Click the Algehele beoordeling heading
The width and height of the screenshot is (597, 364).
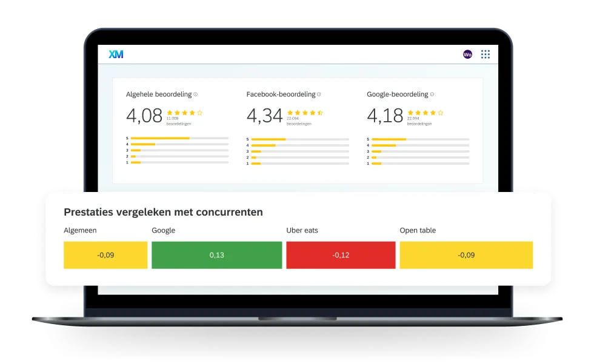tap(159, 94)
